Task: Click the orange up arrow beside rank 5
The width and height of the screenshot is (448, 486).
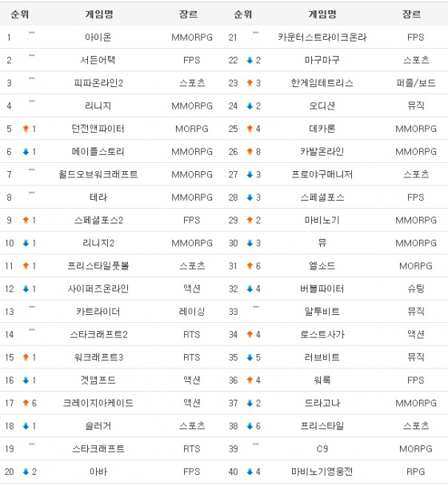Action: tap(26, 129)
